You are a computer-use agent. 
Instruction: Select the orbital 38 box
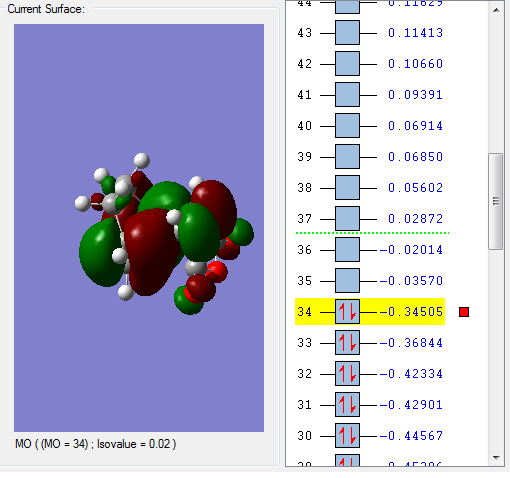pyautogui.click(x=347, y=188)
